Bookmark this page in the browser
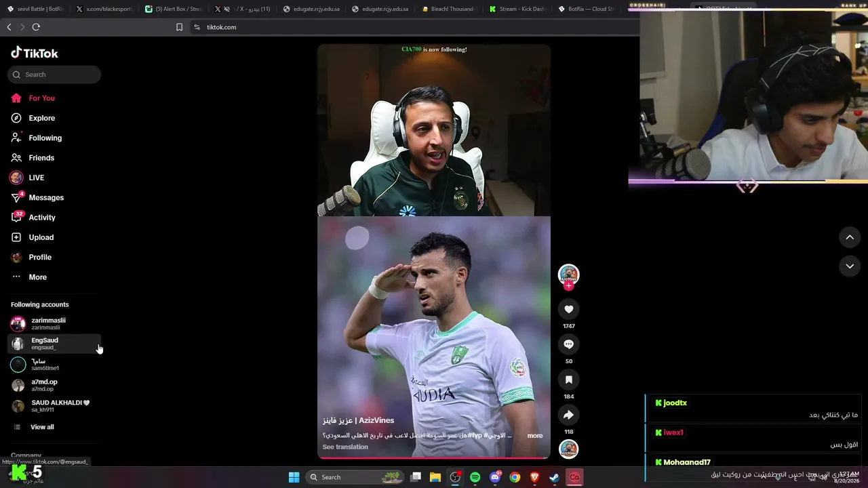868x488 pixels. click(x=179, y=27)
